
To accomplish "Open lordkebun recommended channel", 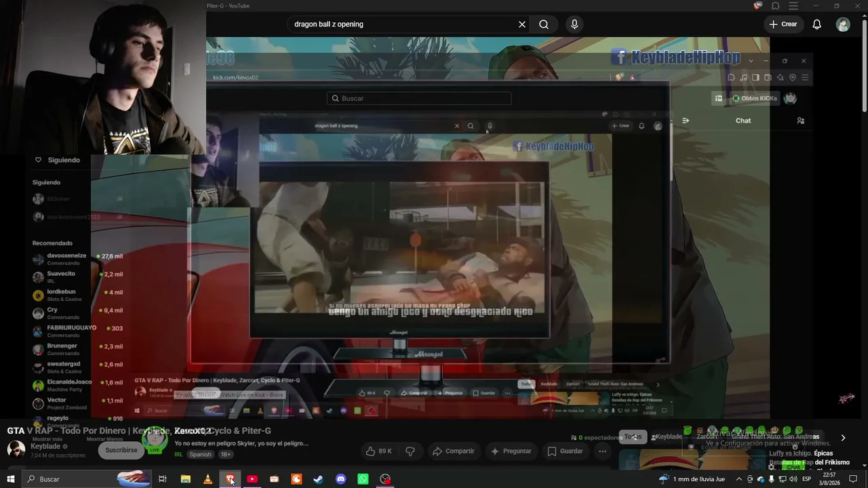I will [78, 295].
